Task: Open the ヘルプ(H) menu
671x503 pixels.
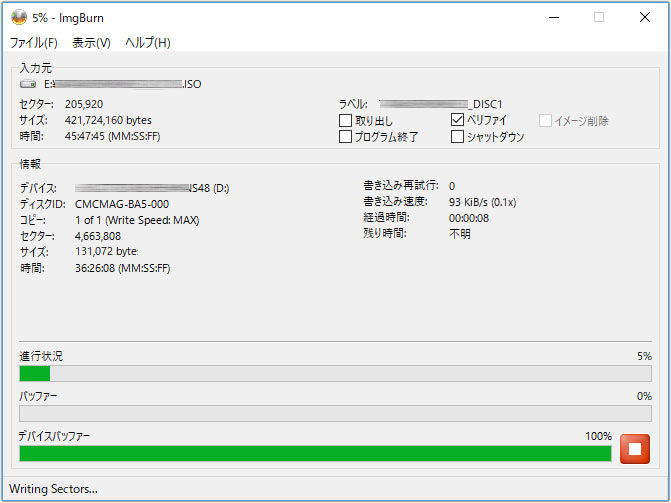Action: (148, 42)
